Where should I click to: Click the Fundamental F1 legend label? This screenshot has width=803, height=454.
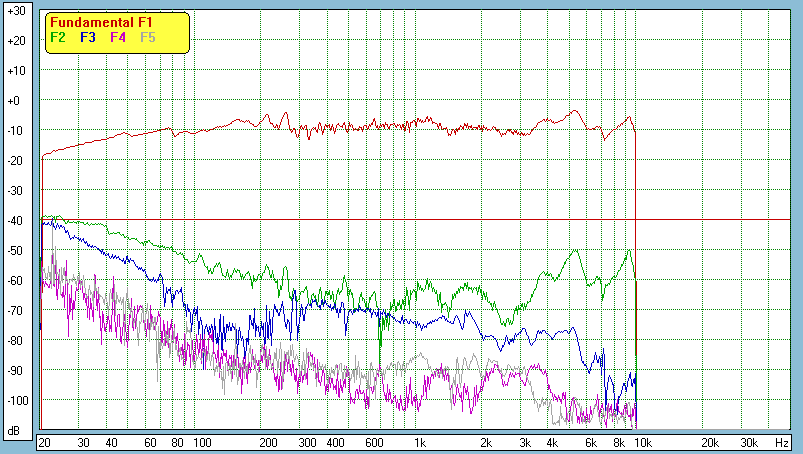(101, 22)
